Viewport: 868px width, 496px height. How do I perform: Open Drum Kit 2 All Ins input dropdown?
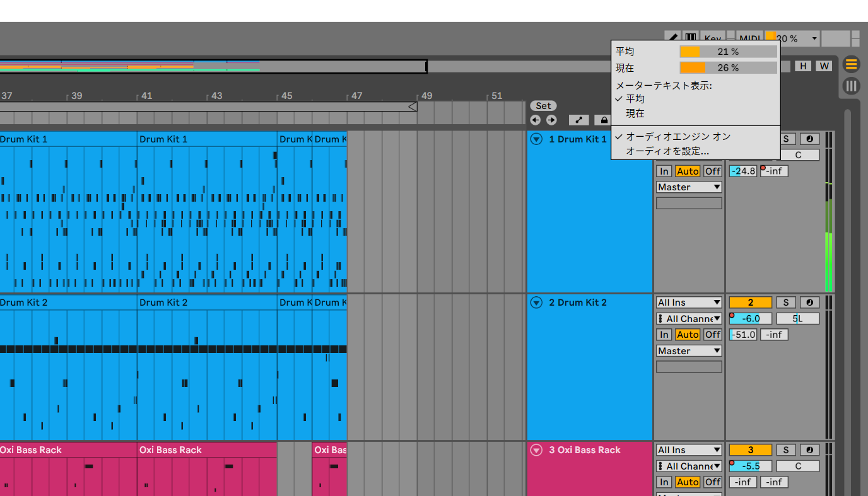click(x=689, y=303)
